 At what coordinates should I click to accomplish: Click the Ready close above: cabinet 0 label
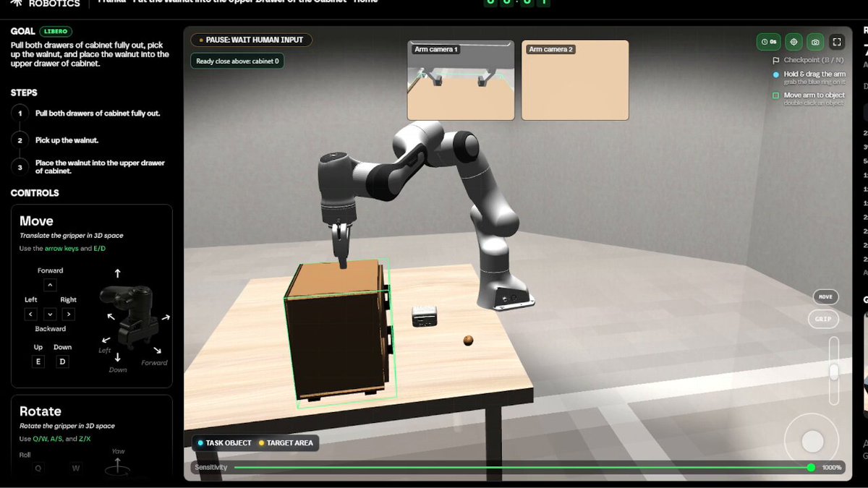237,61
